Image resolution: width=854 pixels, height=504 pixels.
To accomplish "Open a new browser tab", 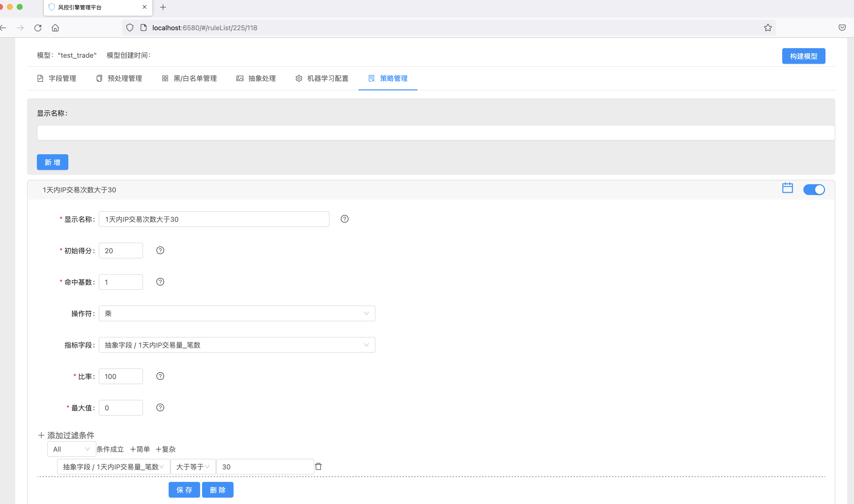I will 163,7.
